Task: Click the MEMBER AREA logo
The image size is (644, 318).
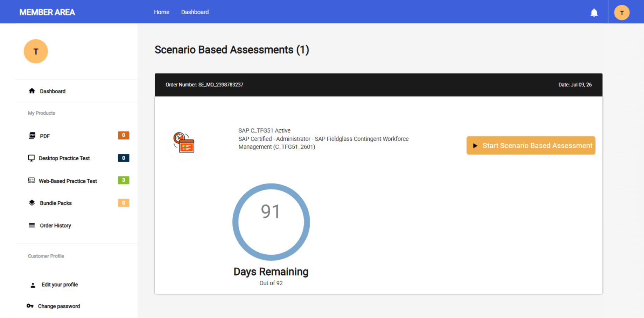Action: tap(47, 12)
